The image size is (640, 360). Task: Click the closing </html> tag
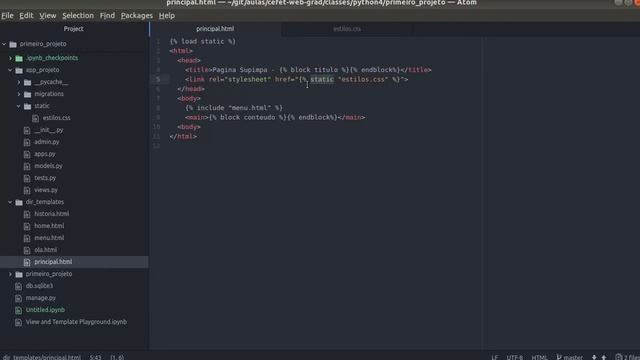[183, 136]
